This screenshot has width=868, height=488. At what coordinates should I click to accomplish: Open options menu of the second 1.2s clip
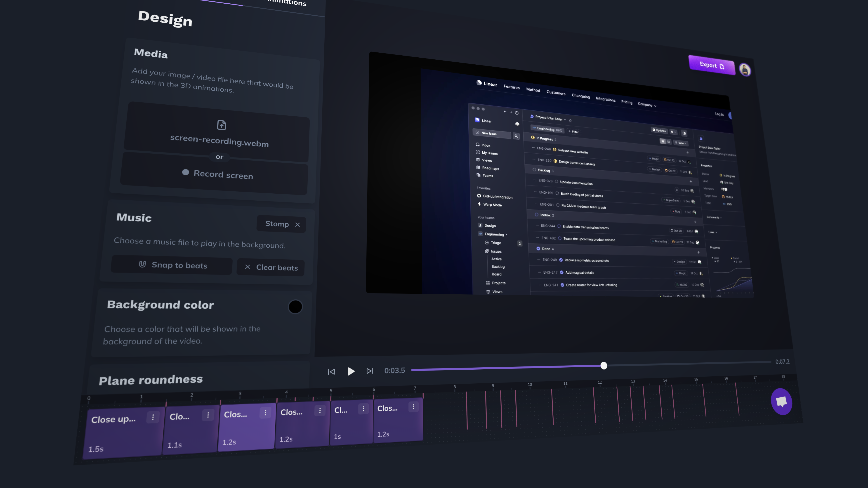(320, 410)
